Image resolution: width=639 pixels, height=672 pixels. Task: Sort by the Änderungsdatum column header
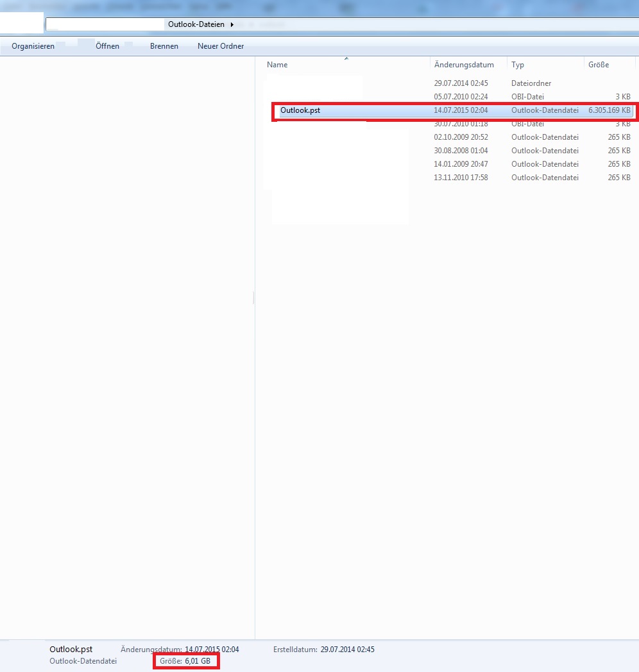coord(464,65)
